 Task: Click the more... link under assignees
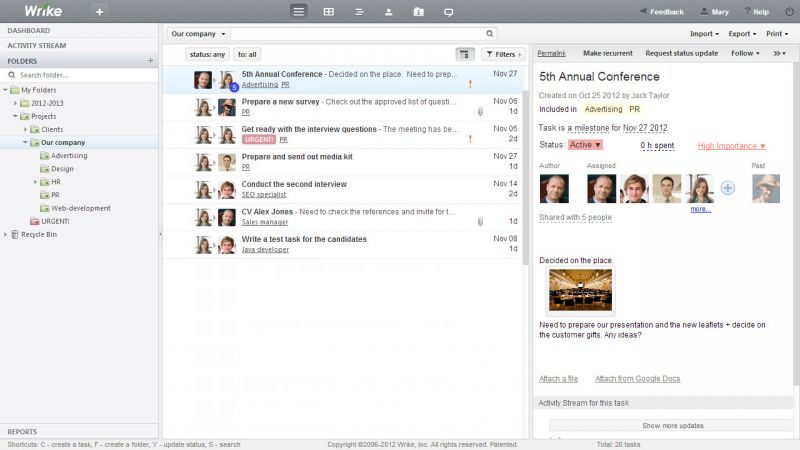pos(701,209)
